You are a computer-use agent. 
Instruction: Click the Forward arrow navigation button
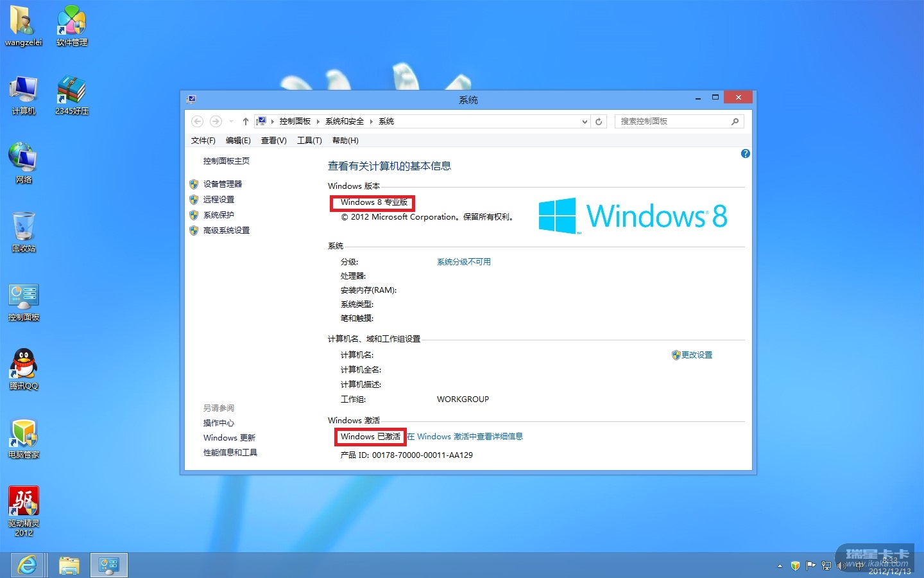coord(216,121)
